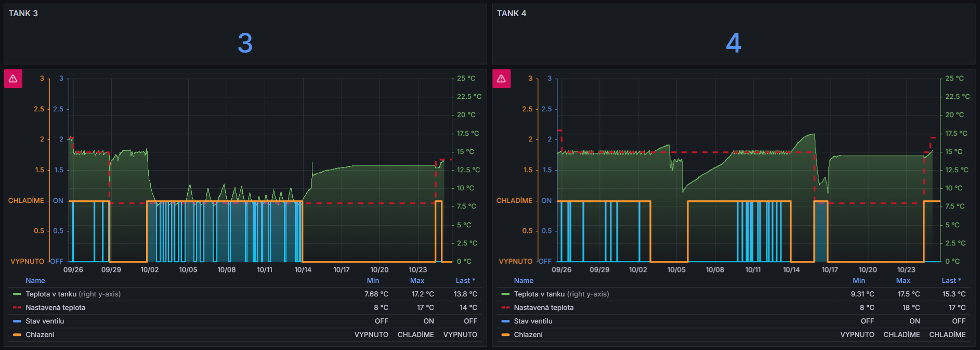The image size is (980, 350).
Task: Click green Teplota v tanku swatch in Tank 3 legend
Action: [17, 294]
